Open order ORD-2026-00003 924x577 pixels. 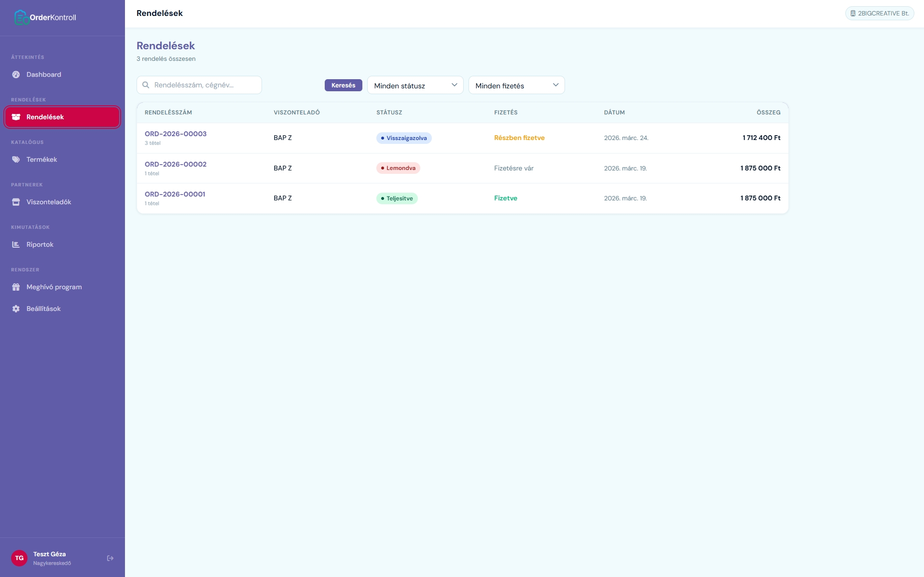point(176,134)
